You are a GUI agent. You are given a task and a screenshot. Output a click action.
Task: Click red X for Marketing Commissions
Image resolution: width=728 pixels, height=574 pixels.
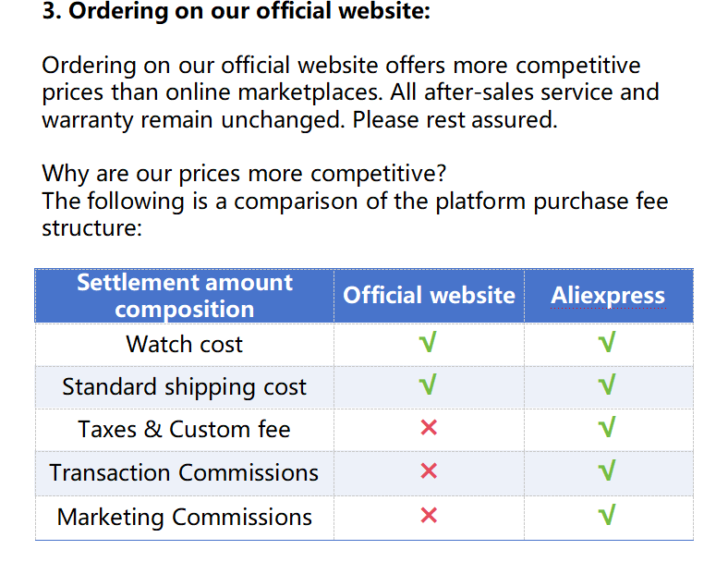pyautogui.click(x=428, y=516)
